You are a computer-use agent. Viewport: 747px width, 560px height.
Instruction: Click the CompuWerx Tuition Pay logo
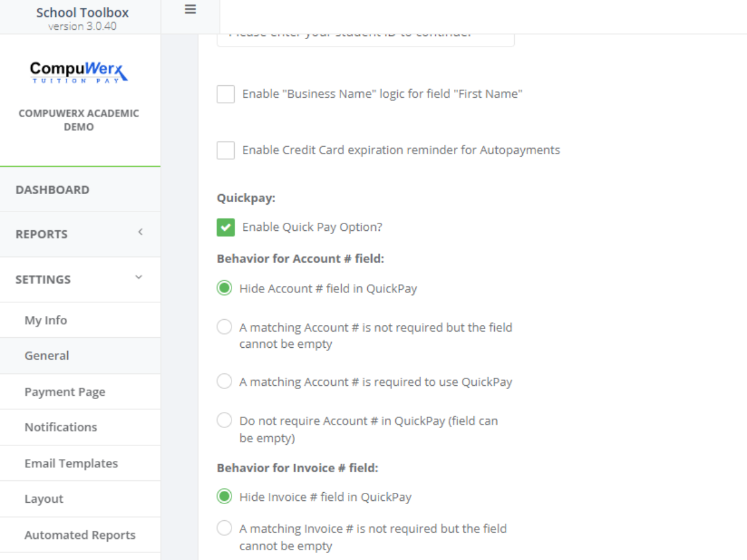79,72
